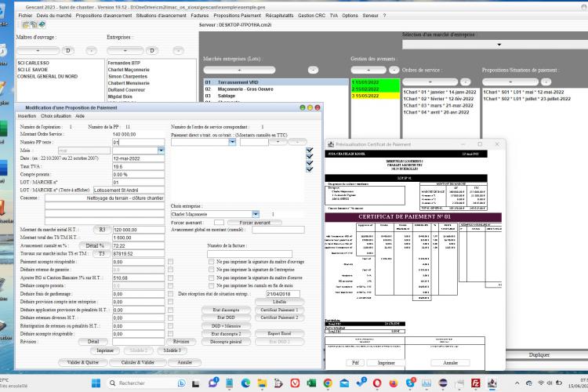Open Task View in the taskbar
588x392 pixels.
coord(196,383)
